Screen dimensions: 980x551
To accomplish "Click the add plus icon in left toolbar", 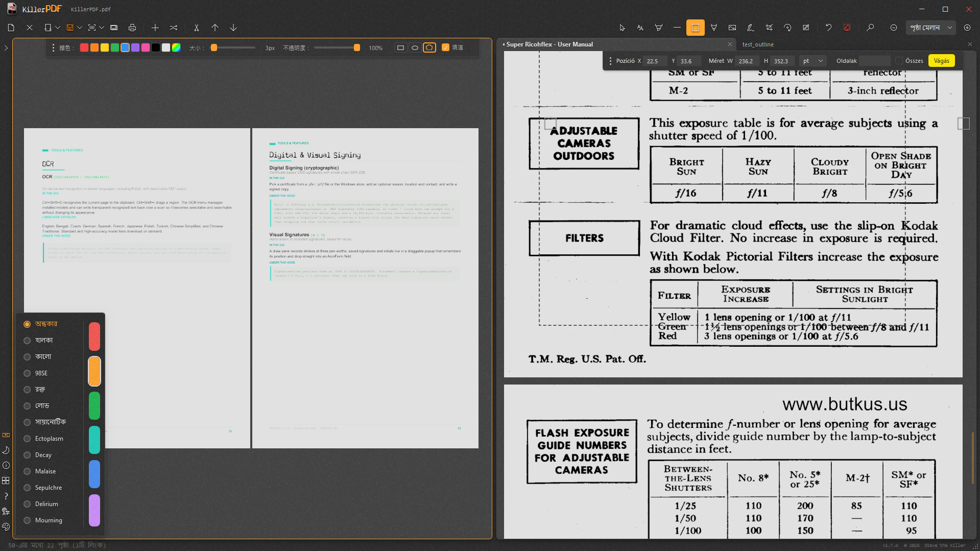I will click(155, 28).
